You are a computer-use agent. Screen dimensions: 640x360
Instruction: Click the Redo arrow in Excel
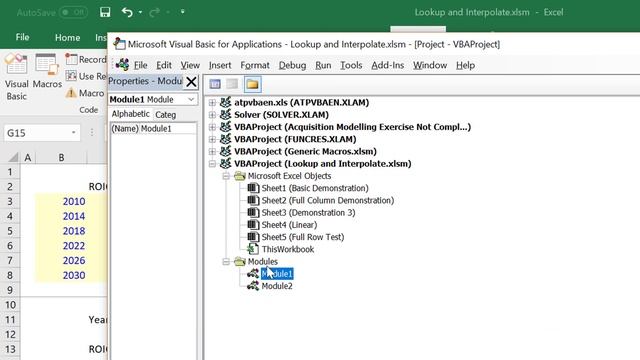(154, 12)
